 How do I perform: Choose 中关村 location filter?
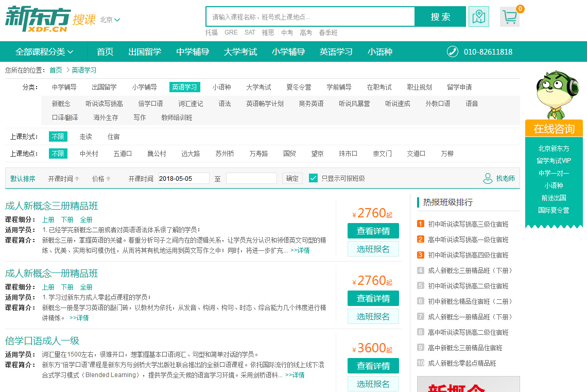pyautogui.click(x=89, y=154)
